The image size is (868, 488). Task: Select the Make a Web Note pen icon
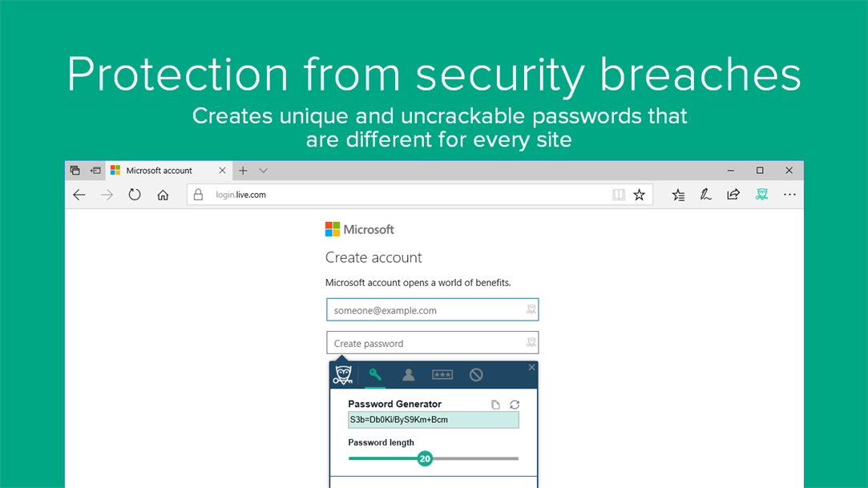[x=705, y=194]
